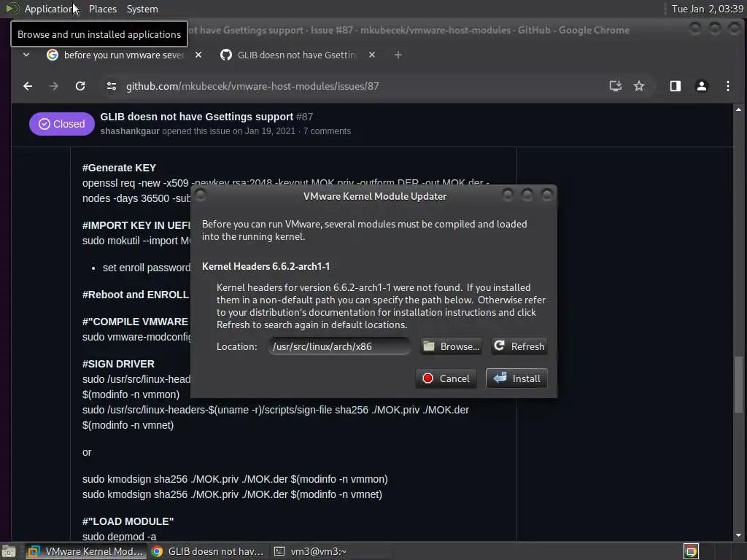Screen dimensions: 747x560
Task: Click the Closed issue status badge
Action: 61,124
